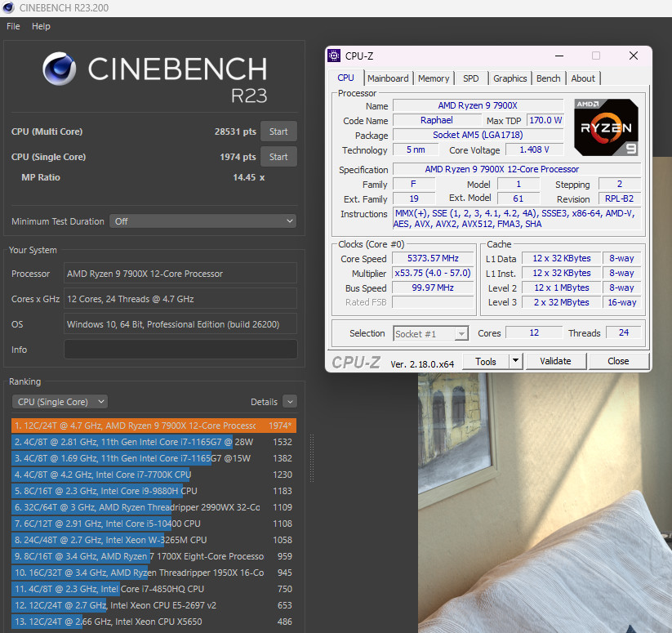Toggle the ranking Details arrow button
Screen dimensions: 672x633
point(289,402)
